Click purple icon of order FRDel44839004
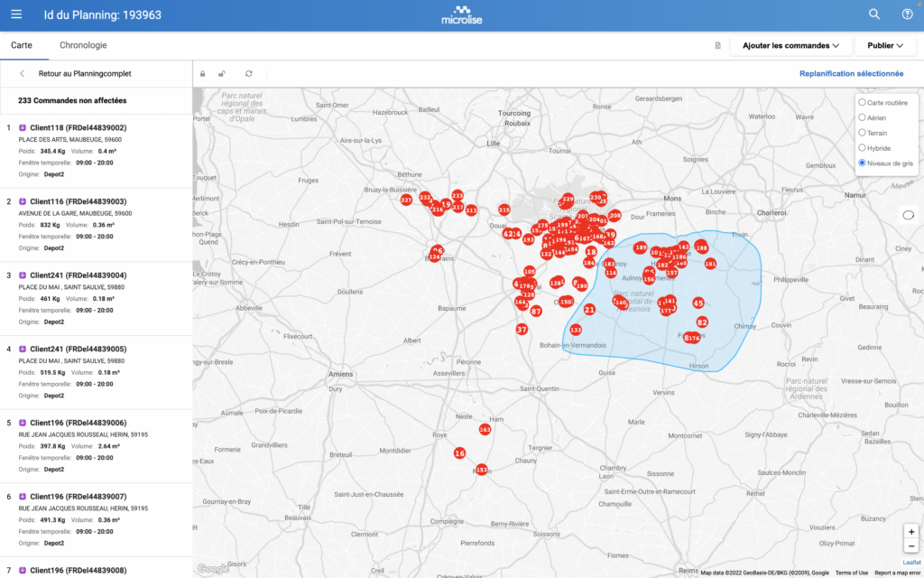This screenshot has height=578, width=924. [x=23, y=275]
